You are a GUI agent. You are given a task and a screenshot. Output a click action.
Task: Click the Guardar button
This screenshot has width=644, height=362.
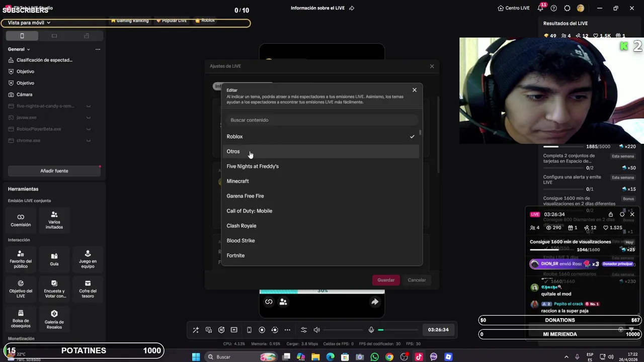[x=386, y=280]
